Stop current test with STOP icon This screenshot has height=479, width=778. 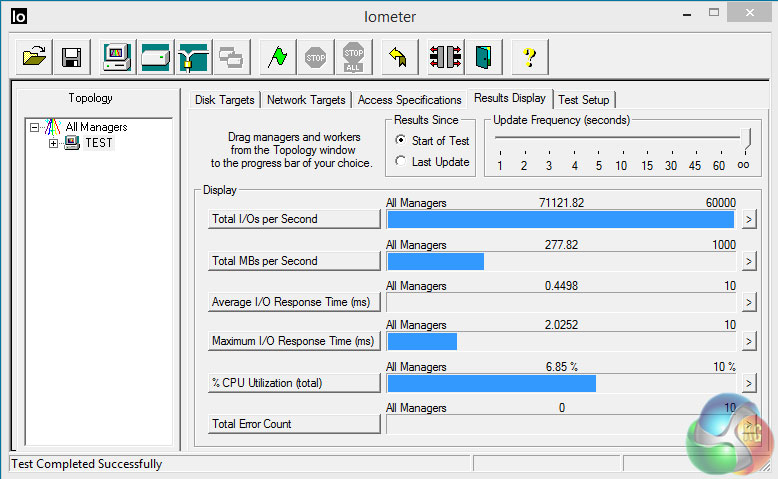[x=316, y=57]
